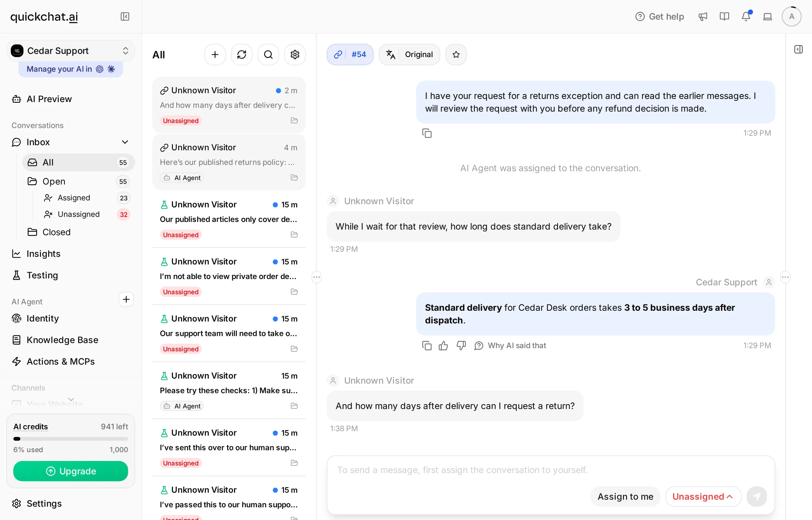
Task: Open the Unassigned assignee dropdown
Action: coord(703,496)
